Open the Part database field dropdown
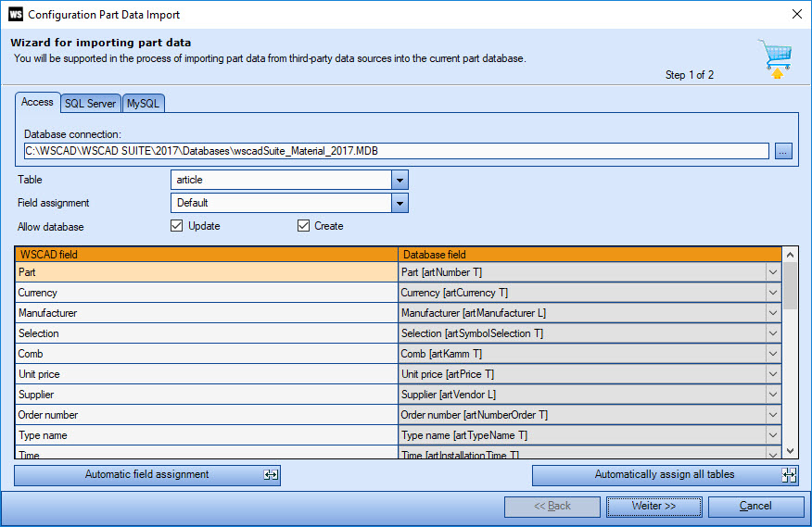This screenshot has width=812, height=527. (773, 272)
